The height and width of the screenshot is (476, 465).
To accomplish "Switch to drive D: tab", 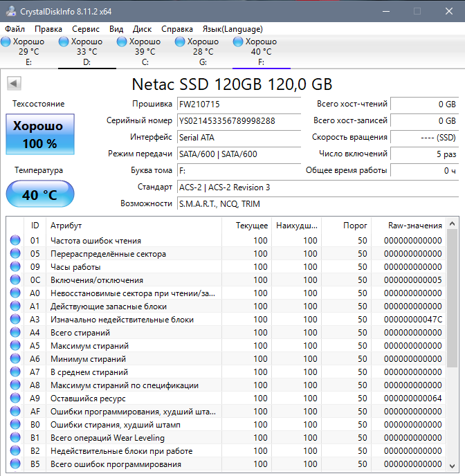I will [86, 52].
